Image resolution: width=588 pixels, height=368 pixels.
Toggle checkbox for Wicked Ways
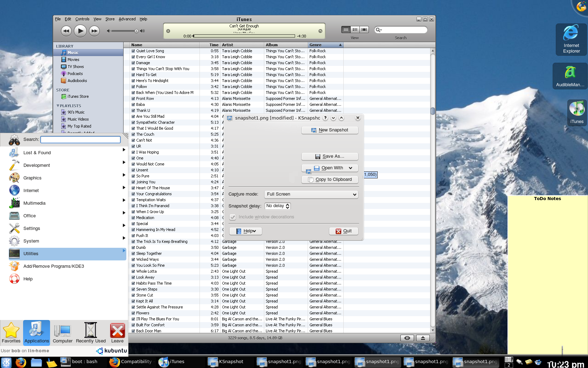[133, 259]
